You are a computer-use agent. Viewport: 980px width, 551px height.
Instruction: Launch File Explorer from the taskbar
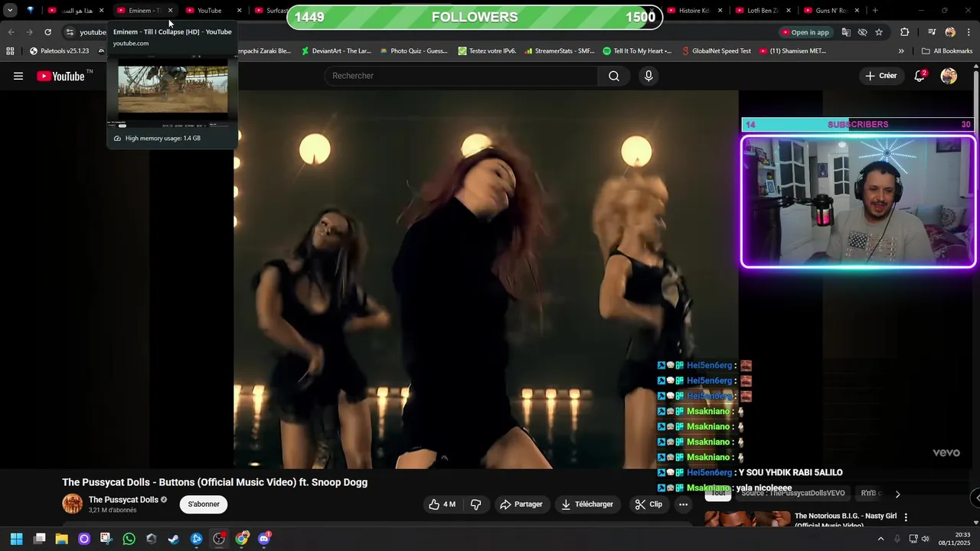pos(61,539)
